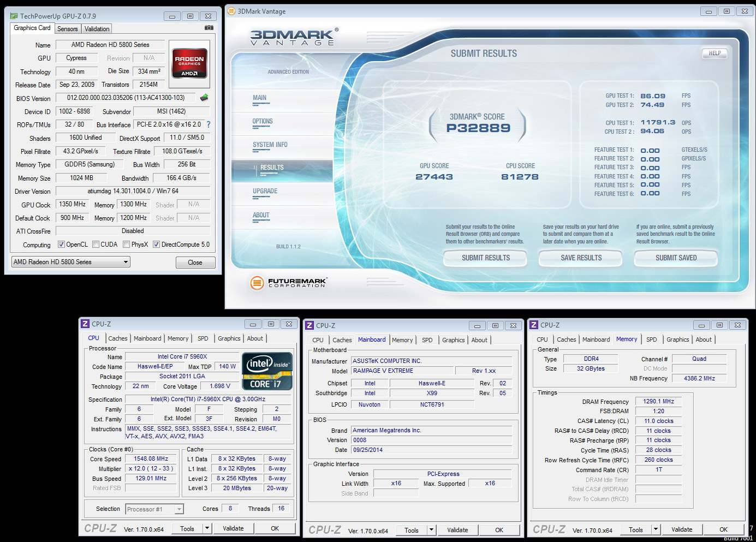Open ABOUT in the 3DMark Vantage sidebar
This screenshot has width=756, height=542.
tap(261, 216)
